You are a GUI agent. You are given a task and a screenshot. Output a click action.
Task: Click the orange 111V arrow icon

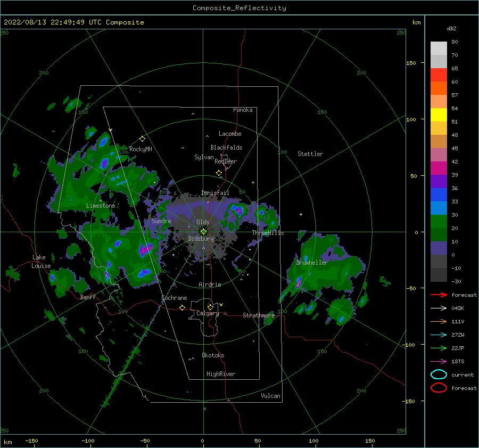click(439, 321)
